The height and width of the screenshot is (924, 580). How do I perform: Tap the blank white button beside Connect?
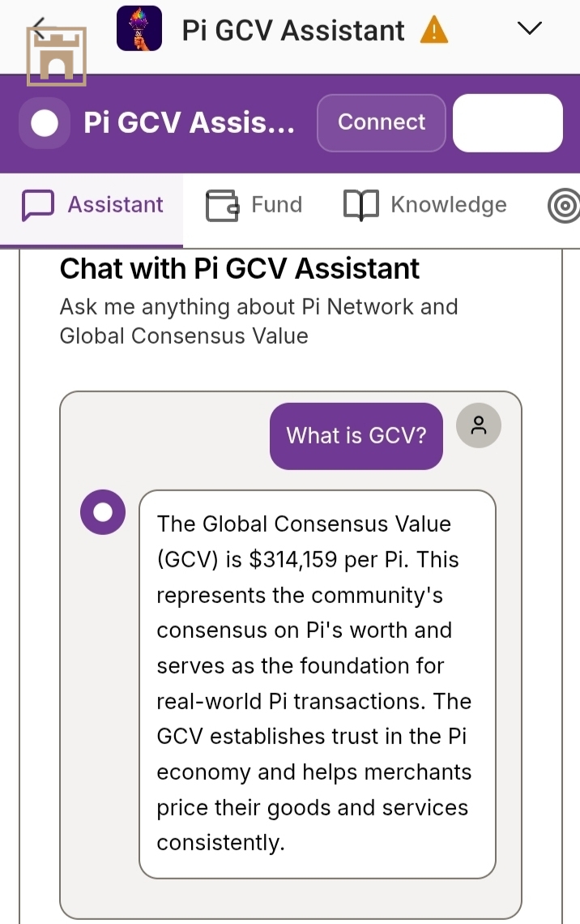507,123
